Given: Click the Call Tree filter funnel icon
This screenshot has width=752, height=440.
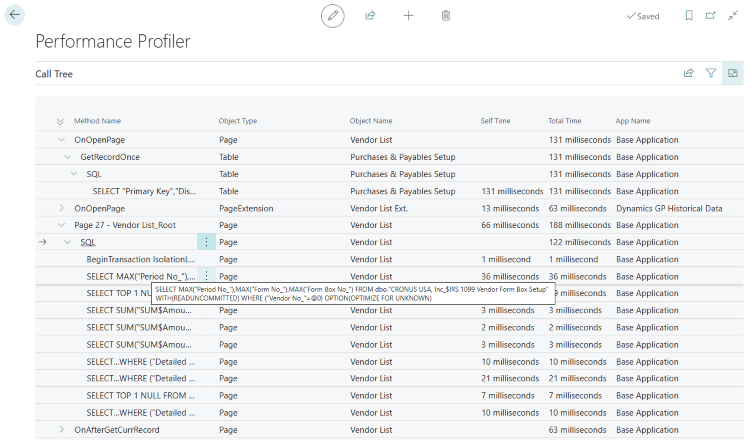Looking at the screenshot, I should point(711,73).
